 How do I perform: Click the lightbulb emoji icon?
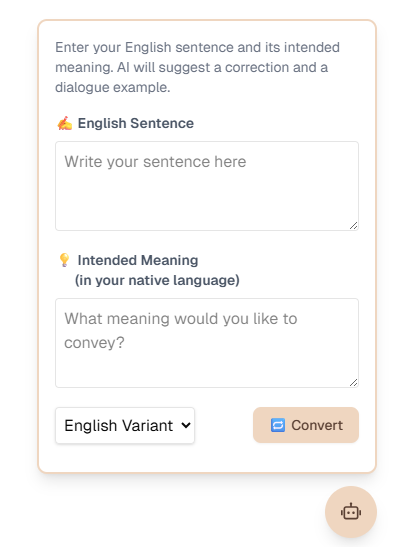tap(65, 260)
